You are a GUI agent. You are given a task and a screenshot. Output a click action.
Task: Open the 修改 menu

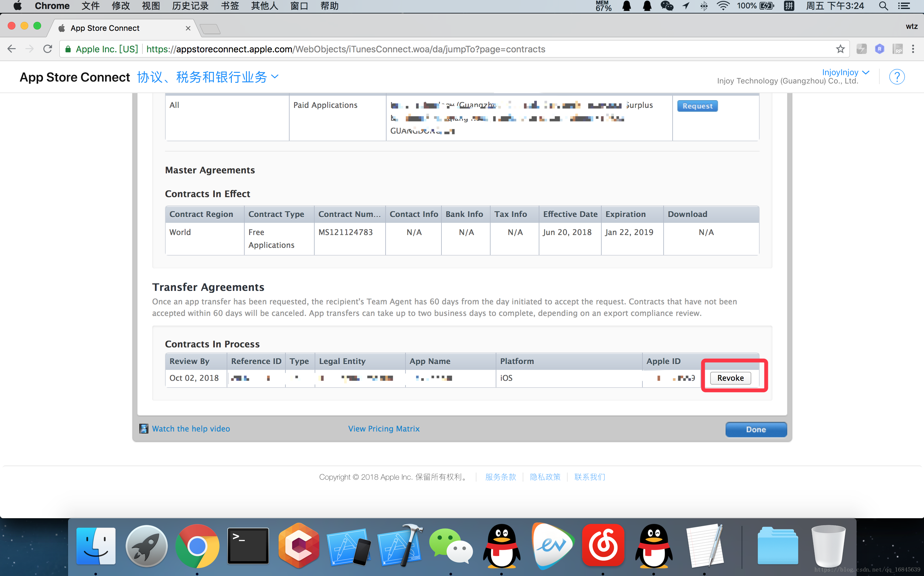pyautogui.click(x=121, y=6)
